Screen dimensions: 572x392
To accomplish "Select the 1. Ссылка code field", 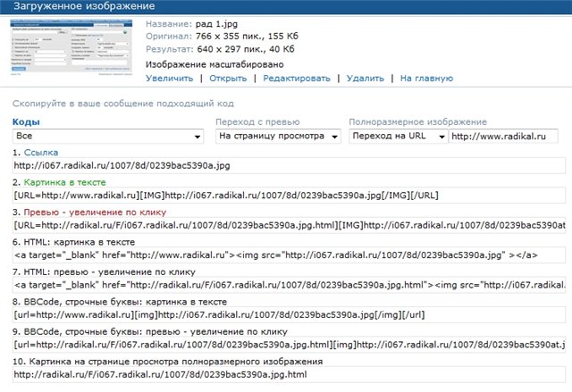I will pos(289,166).
